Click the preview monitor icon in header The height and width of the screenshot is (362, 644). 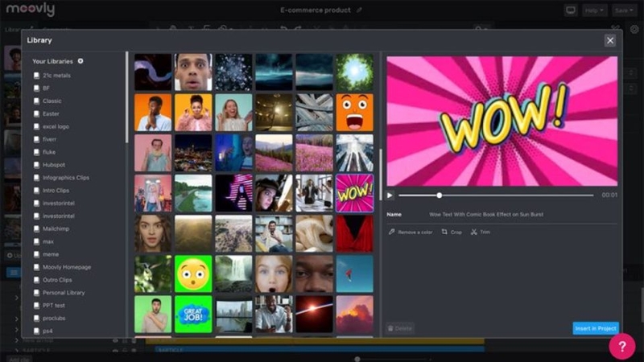[571, 10]
